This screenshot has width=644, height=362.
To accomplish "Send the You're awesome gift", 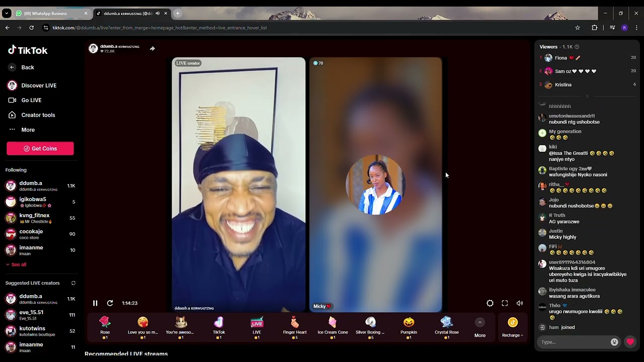I will (181, 327).
